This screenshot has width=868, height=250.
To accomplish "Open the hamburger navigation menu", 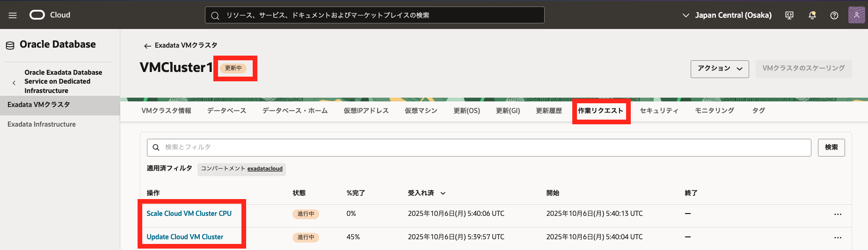I will tap(13, 15).
